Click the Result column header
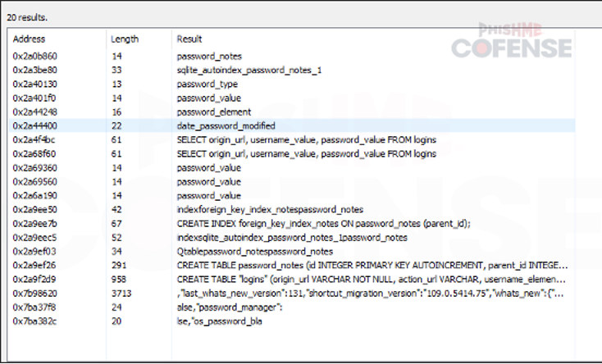Screen dimensions: 602x364 (189, 39)
